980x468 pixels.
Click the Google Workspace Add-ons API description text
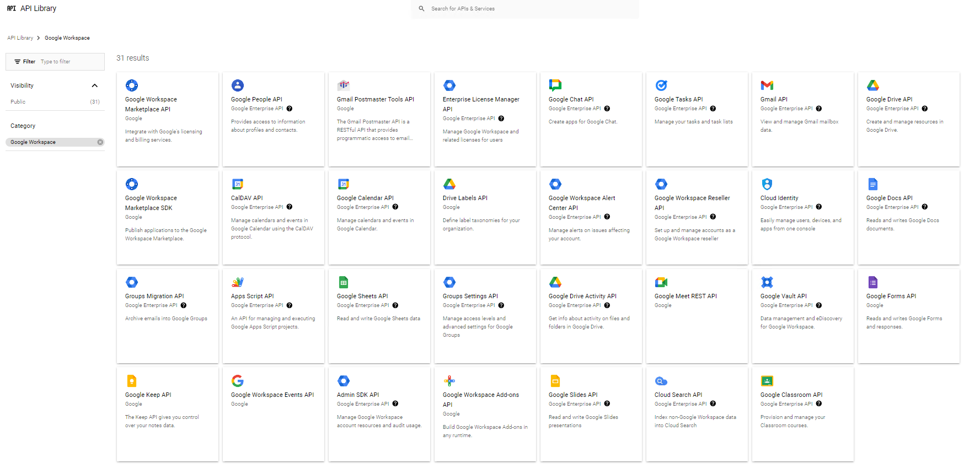(x=485, y=431)
